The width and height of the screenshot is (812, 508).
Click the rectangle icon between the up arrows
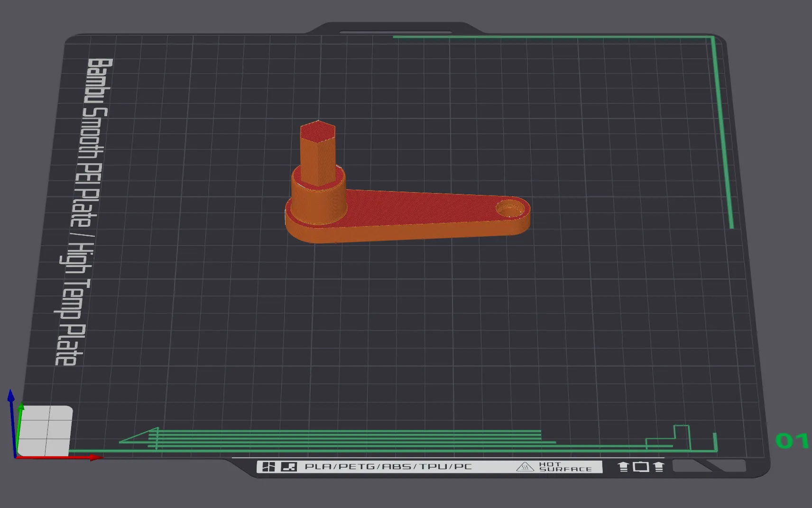point(641,467)
